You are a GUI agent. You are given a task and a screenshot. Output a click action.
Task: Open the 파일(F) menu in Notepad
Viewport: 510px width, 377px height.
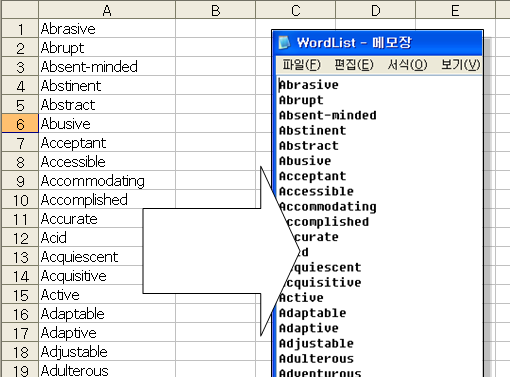[301, 65]
